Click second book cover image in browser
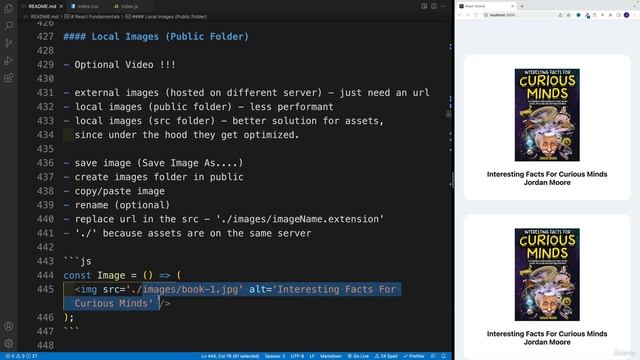 547,274
